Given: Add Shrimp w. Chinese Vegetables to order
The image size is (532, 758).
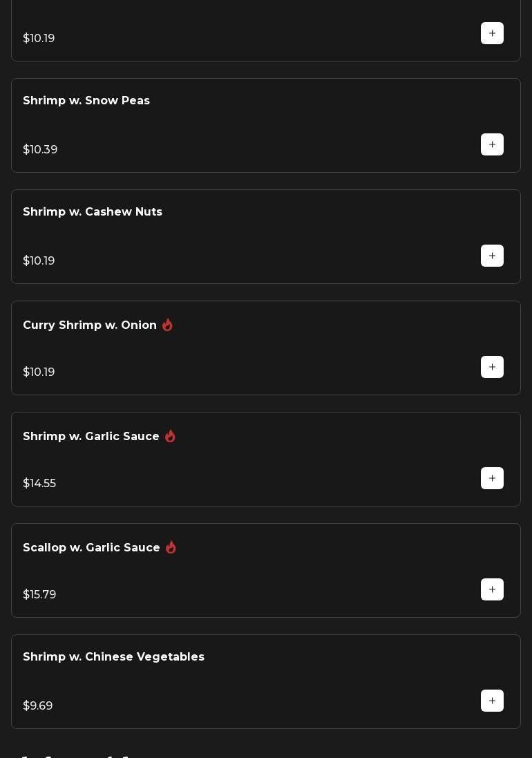Looking at the screenshot, I should 492,701.
